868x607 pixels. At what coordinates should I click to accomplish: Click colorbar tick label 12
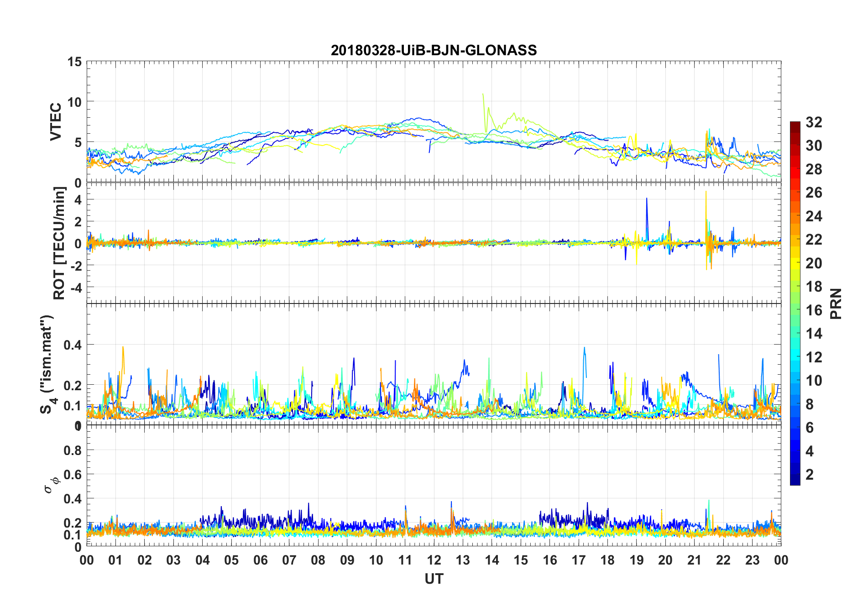[814, 357]
